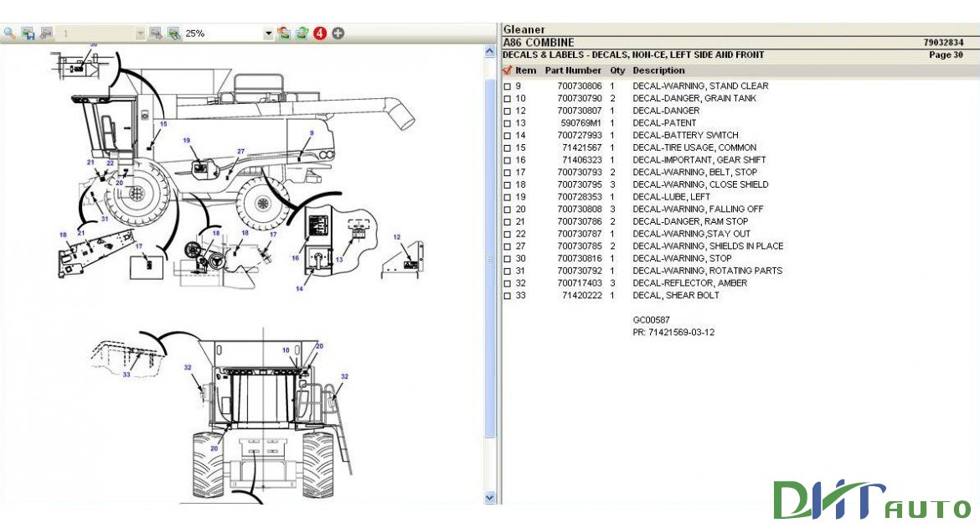Check item 21 Ram Stop checkbox

[x=508, y=222]
